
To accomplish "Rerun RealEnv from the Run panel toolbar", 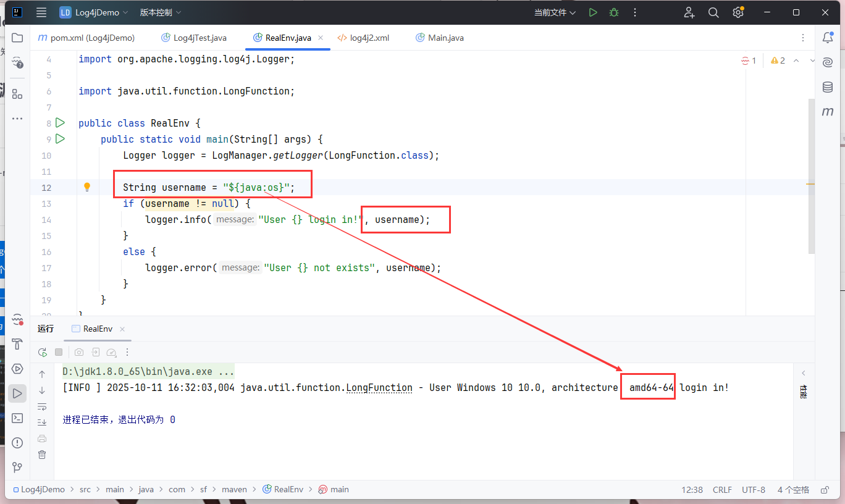I will [42, 352].
